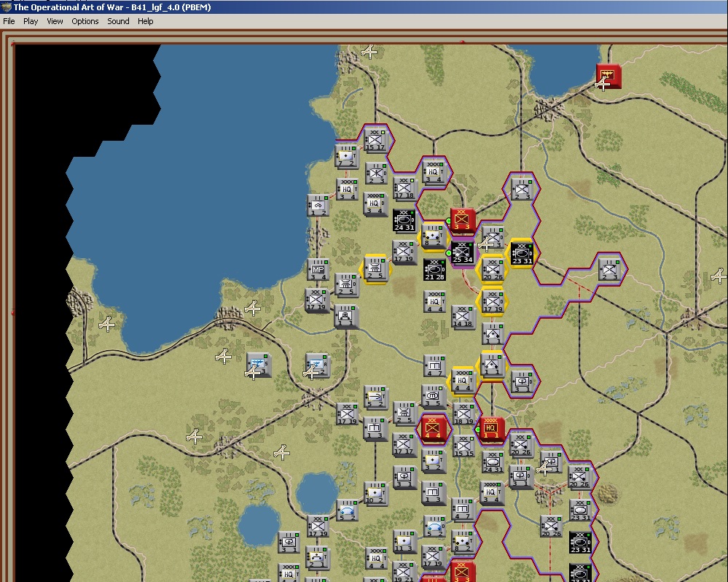Select the MP unit rated 3 4
This screenshot has width=728, height=582.
coord(318,269)
